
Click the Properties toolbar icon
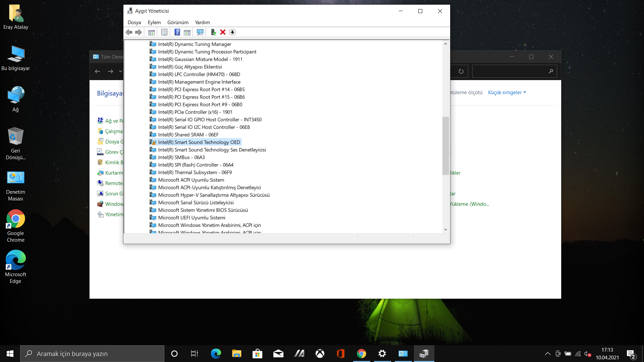[x=164, y=32]
